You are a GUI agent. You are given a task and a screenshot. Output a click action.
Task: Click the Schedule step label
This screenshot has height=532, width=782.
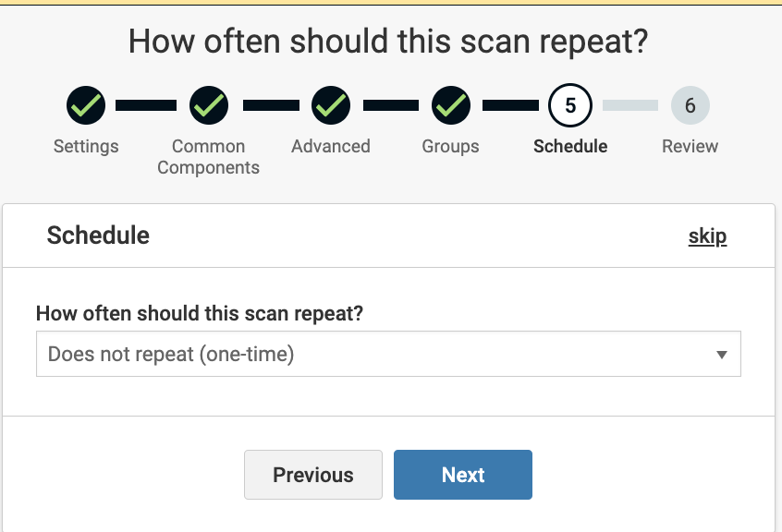570,146
